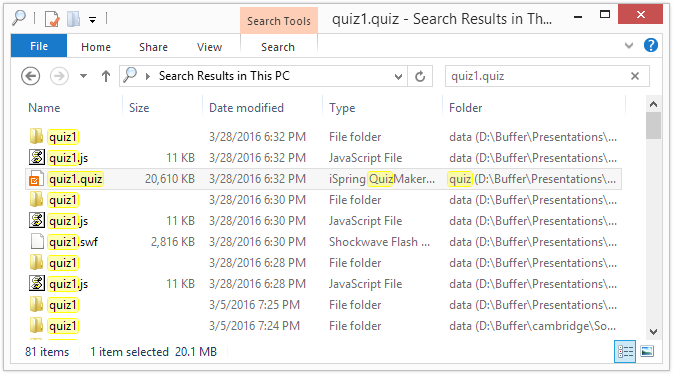Refresh the search results

click(420, 76)
